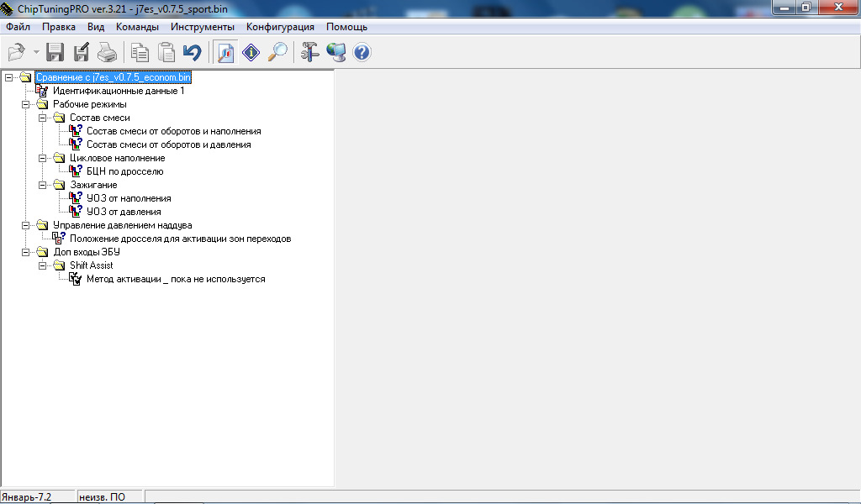The image size is (861, 504).
Task: Click the map icon beside БЦН по дросселю
Action: [x=76, y=171]
